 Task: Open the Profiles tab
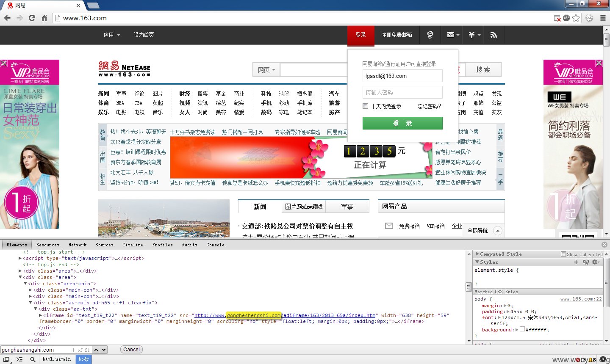162,245
